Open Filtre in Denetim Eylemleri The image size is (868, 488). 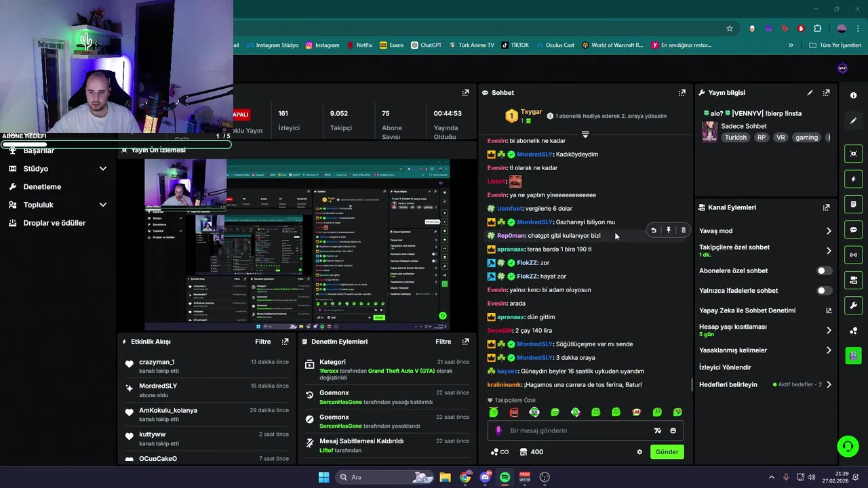(x=443, y=342)
